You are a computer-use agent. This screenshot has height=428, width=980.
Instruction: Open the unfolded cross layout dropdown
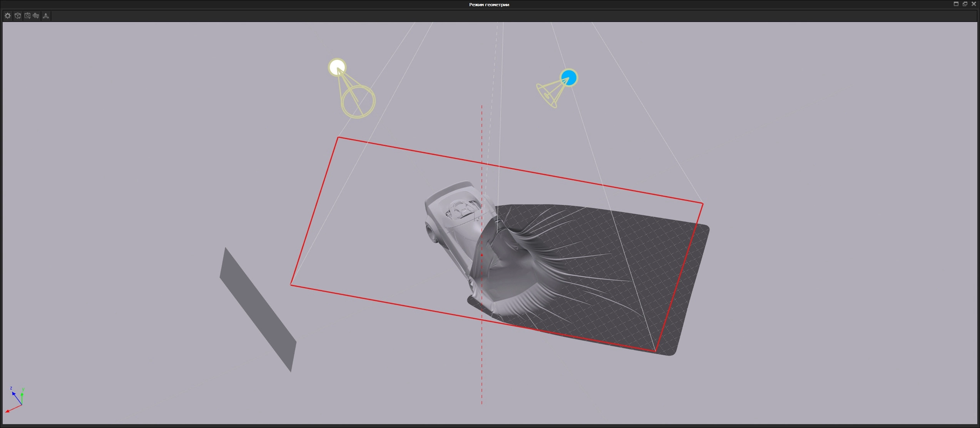(x=36, y=16)
